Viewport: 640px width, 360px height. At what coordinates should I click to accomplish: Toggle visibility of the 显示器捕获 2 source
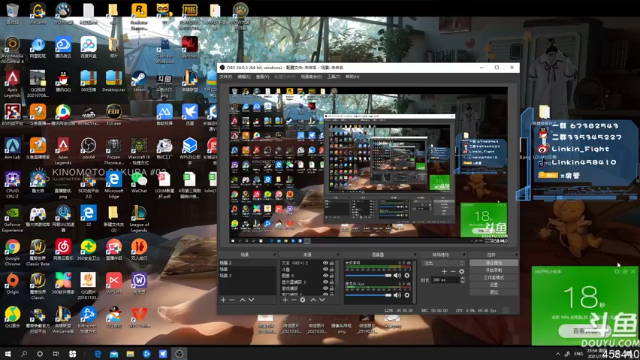click(x=325, y=282)
